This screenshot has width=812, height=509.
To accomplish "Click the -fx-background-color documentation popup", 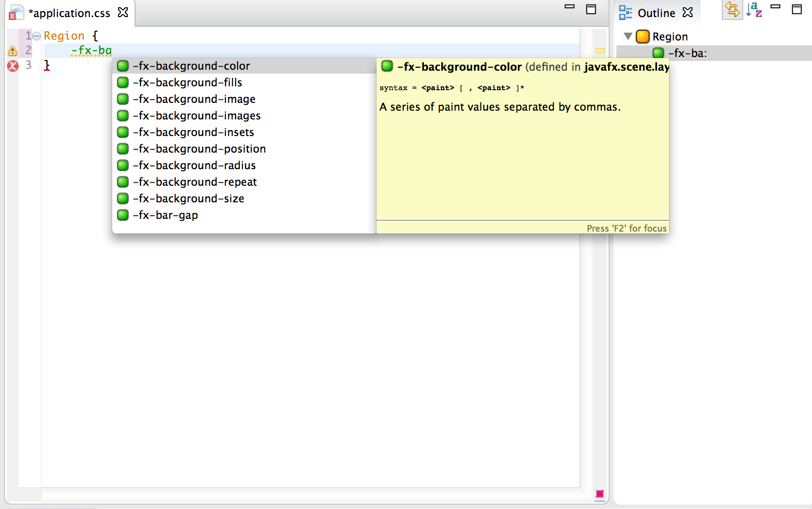I will point(522,146).
